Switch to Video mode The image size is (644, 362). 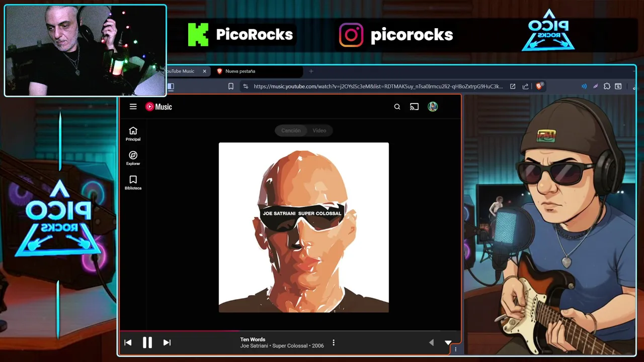point(319,130)
